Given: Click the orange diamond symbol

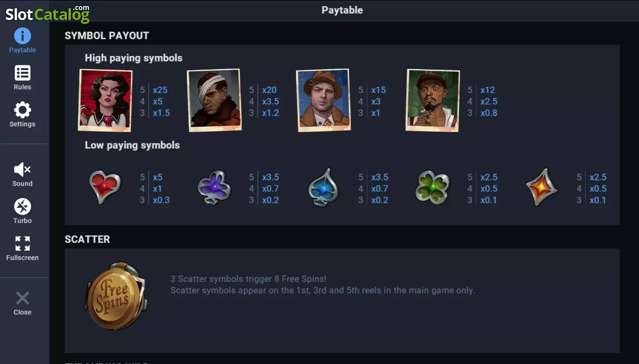Looking at the screenshot, I should point(541,187).
